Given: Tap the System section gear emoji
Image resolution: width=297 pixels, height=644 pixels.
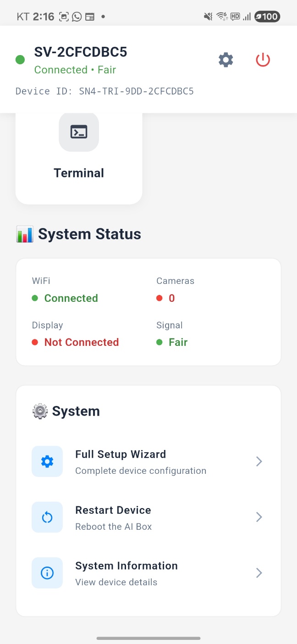Looking at the screenshot, I should point(40,411).
